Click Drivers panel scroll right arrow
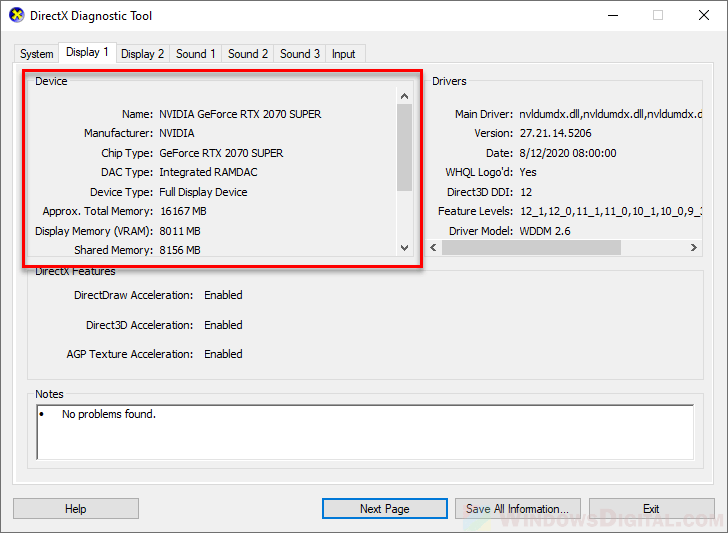This screenshot has height=533, width=728. 694,247
